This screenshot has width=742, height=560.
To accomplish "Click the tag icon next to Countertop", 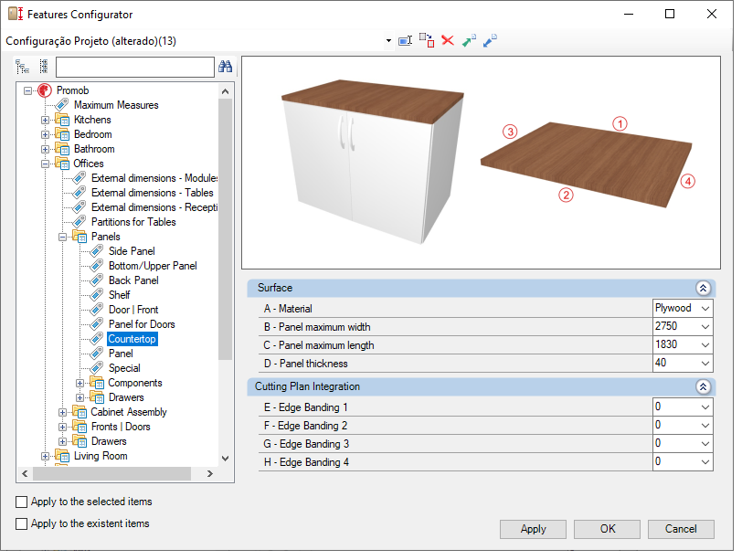I will point(97,339).
